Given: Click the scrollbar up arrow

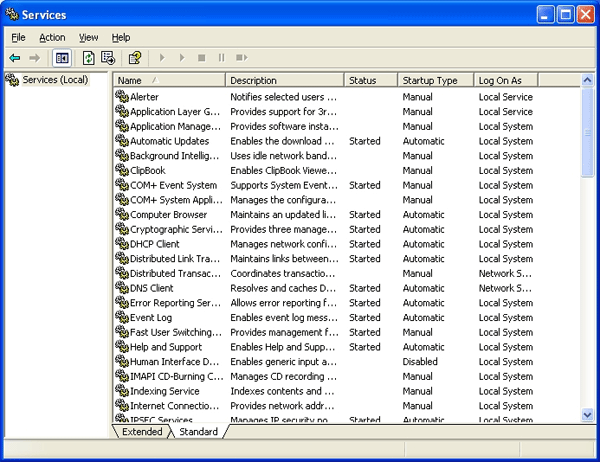Looking at the screenshot, I should [587, 80].
